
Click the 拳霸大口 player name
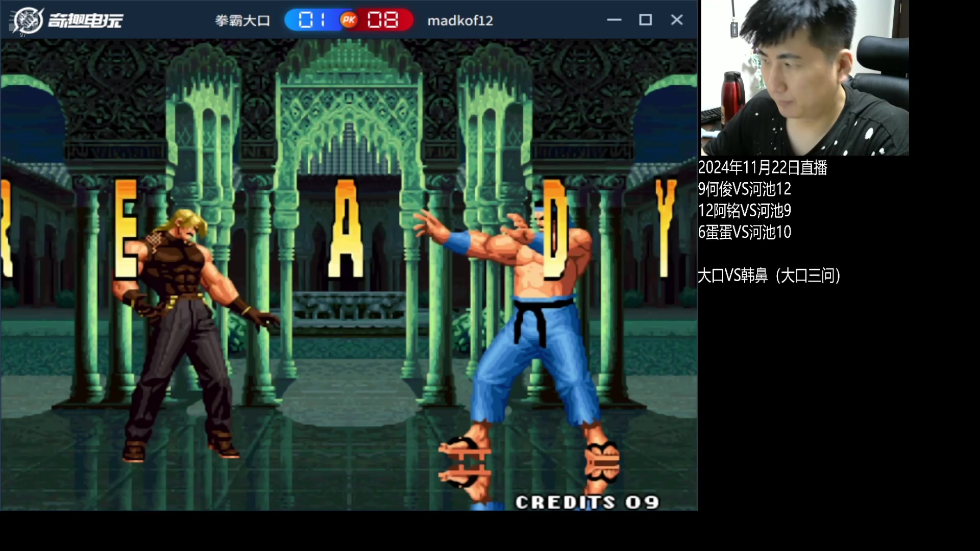[242, 21]
